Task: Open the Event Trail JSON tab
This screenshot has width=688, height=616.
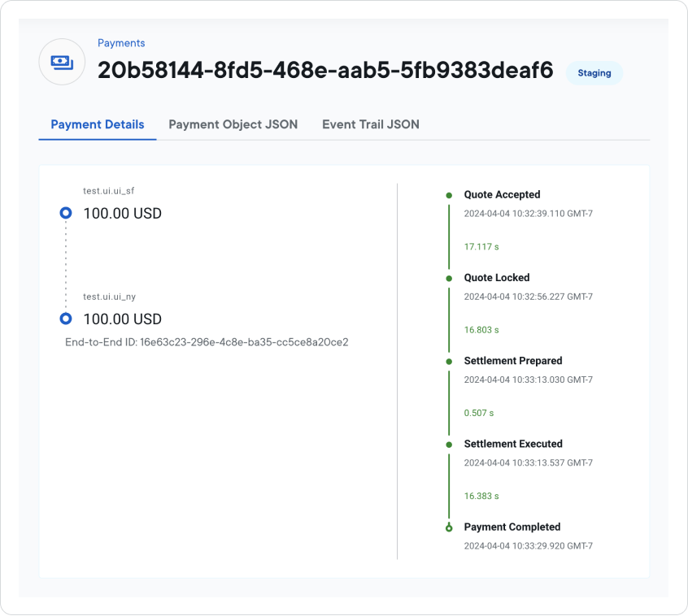Action: point(370,124)
